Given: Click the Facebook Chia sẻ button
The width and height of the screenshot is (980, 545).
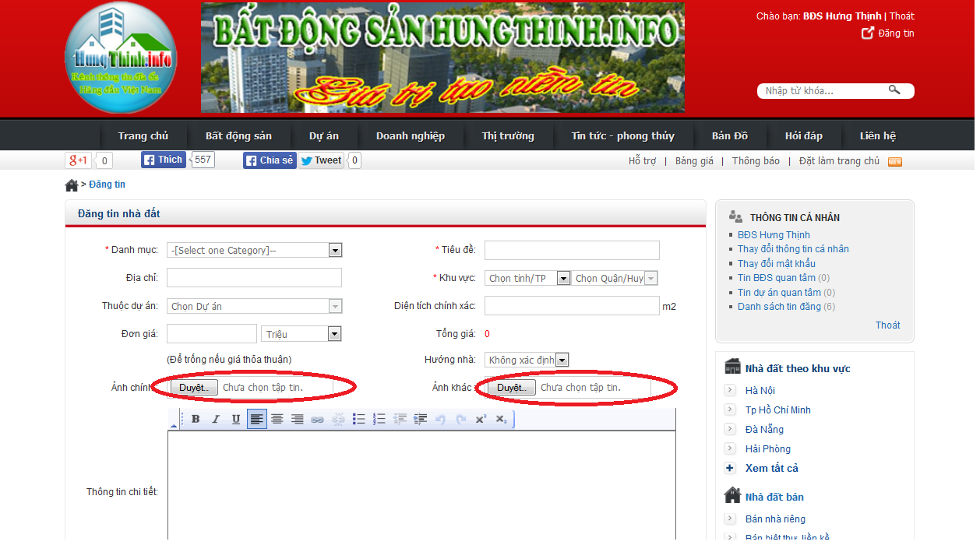Looking at the screenshot, I should 270,160.
